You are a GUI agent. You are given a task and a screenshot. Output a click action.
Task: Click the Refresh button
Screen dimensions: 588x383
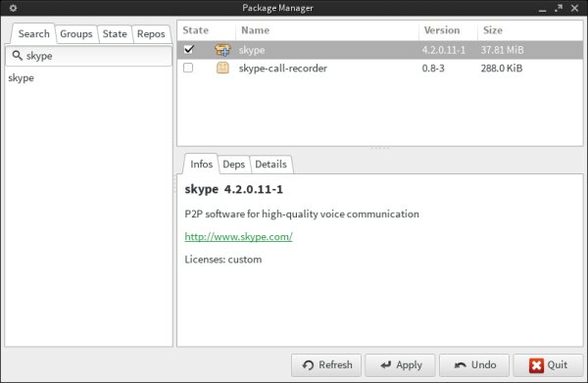(326, 365)
